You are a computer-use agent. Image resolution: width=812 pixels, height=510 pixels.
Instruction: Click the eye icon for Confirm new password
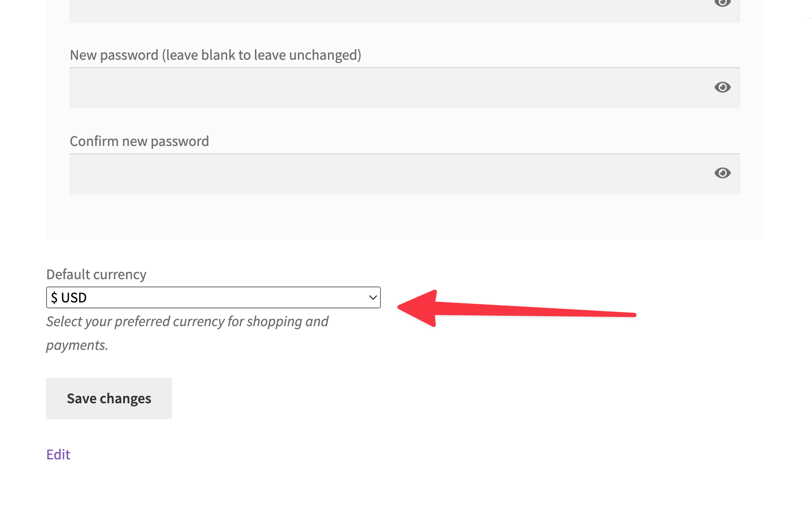pyautogui.click(x=722, y=173)
